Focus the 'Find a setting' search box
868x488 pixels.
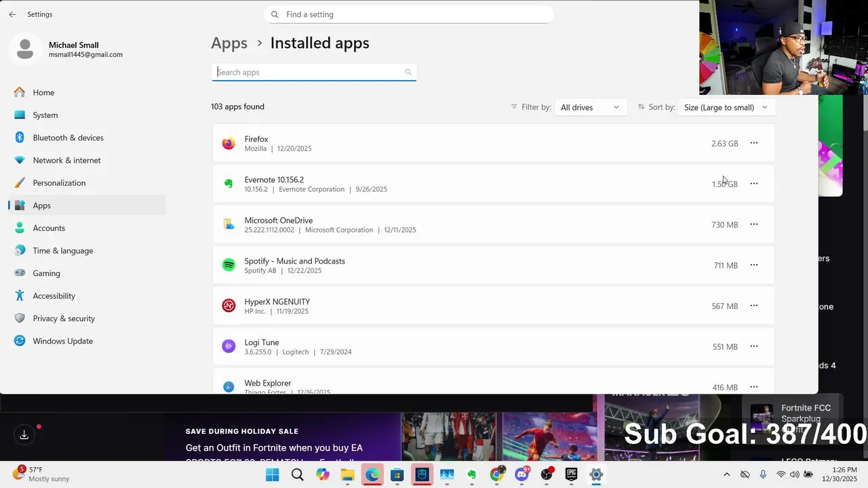pos(409,14)
